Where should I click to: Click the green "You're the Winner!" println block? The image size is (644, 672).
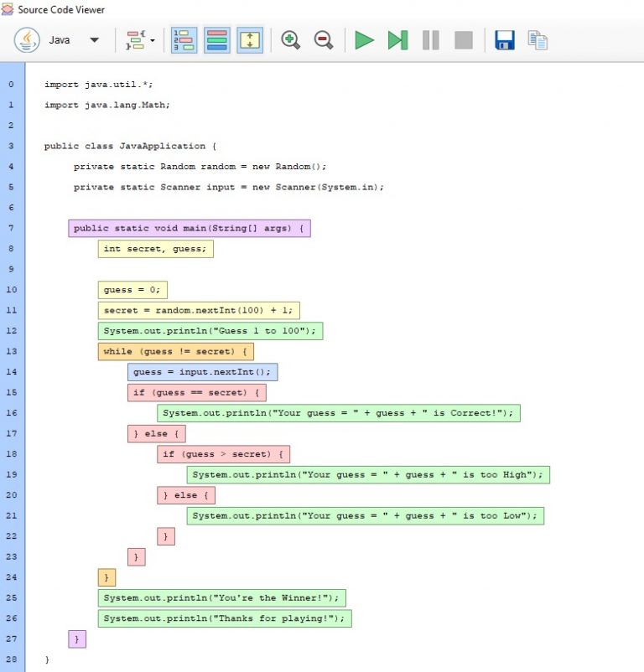(221, 597)
